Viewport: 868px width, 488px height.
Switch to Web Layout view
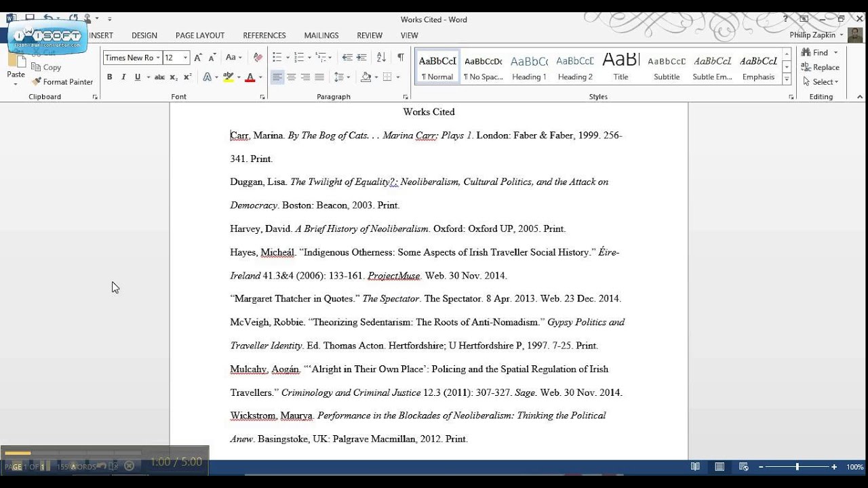744,466
